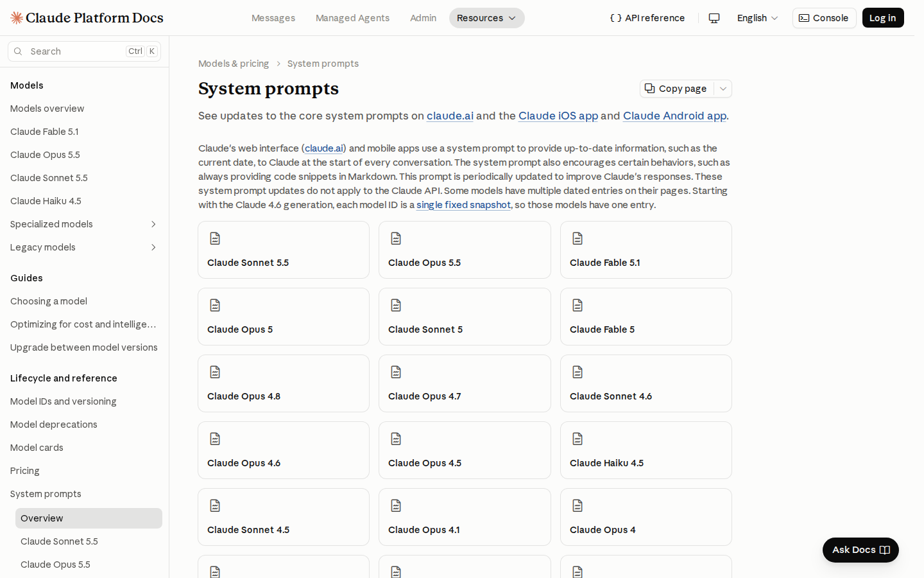Open Claude Fable 5.1 sidebar page
The width and height of the screenshot is (924, 578).
point(44,132)
